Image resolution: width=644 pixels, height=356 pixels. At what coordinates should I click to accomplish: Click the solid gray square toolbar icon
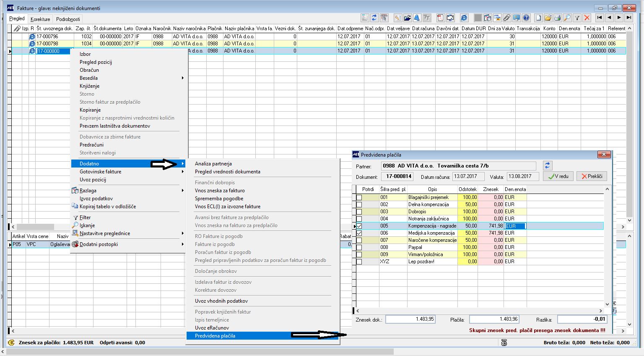[478, 18]
